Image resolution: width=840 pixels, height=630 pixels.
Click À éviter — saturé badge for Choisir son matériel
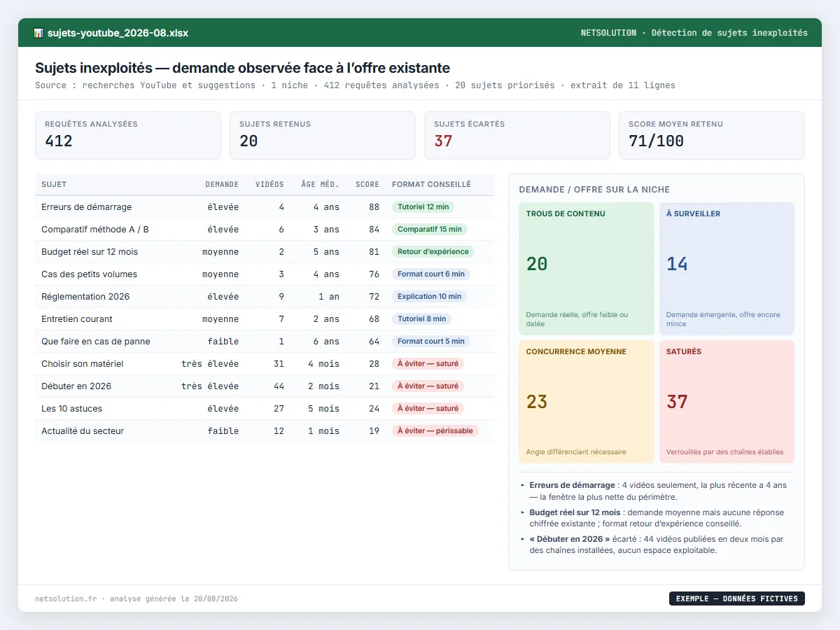click(x=428, y=364)
